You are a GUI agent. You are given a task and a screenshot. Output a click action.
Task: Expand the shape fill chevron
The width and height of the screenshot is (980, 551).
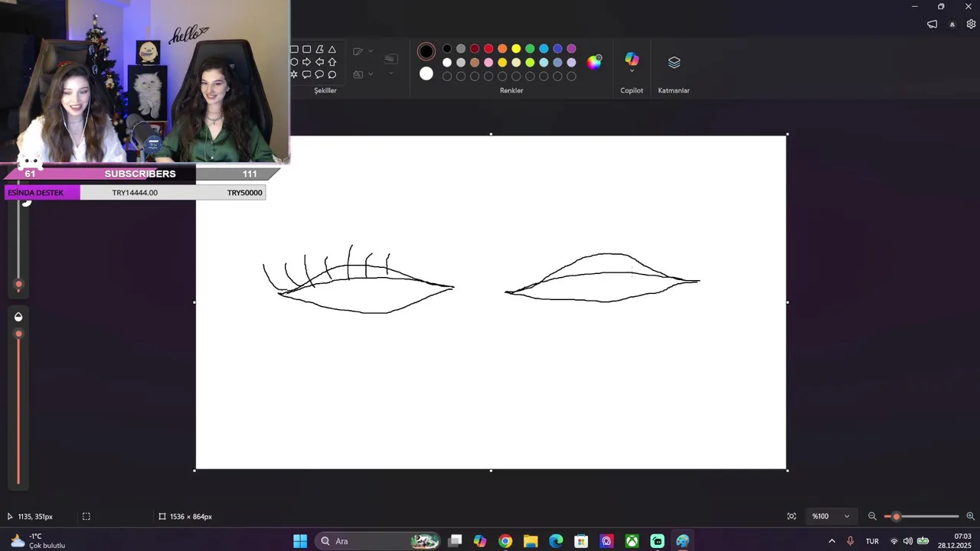coord(371,74)
